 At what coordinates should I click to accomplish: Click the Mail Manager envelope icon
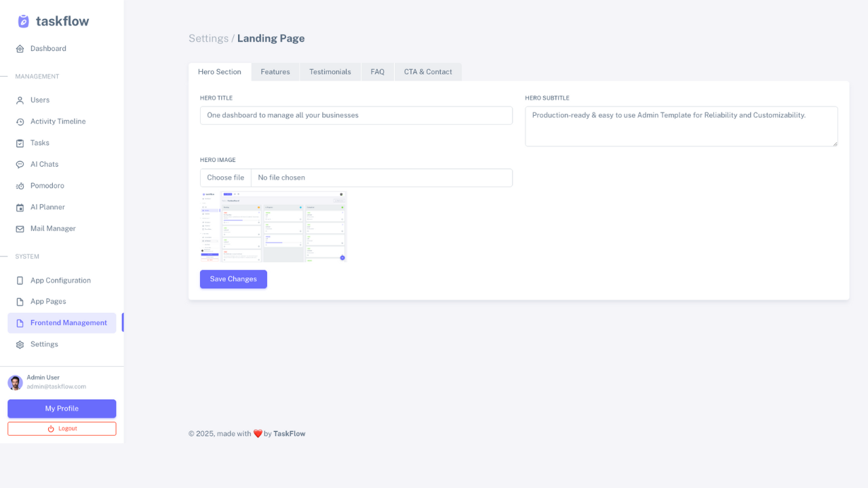[x=20, y=229]
